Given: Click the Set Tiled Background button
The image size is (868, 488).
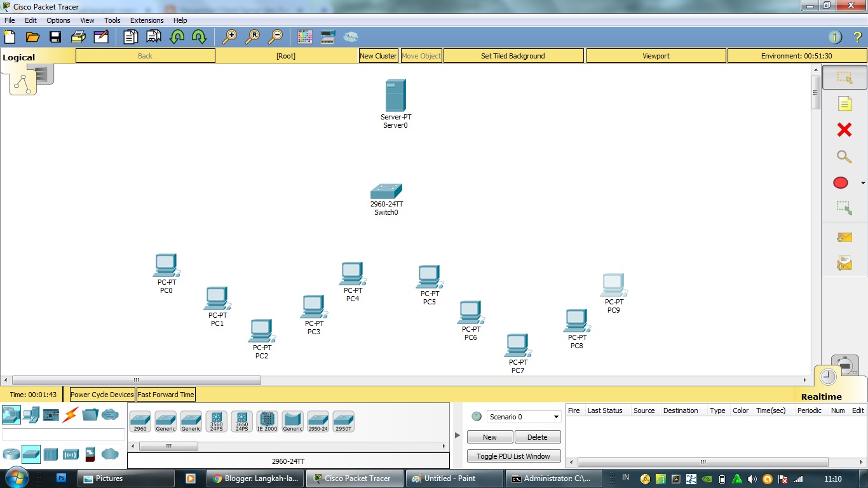Looking at the screenshot, I should 513,56.
